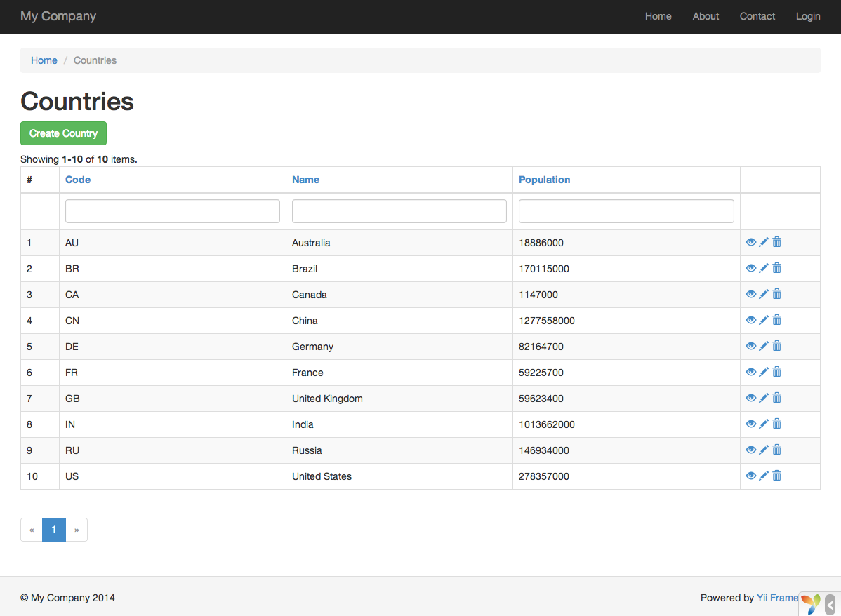Viewport: 841px width, 616px height.
Task: Open the Yii debug toolbar logo
Action: coord(810,603)
